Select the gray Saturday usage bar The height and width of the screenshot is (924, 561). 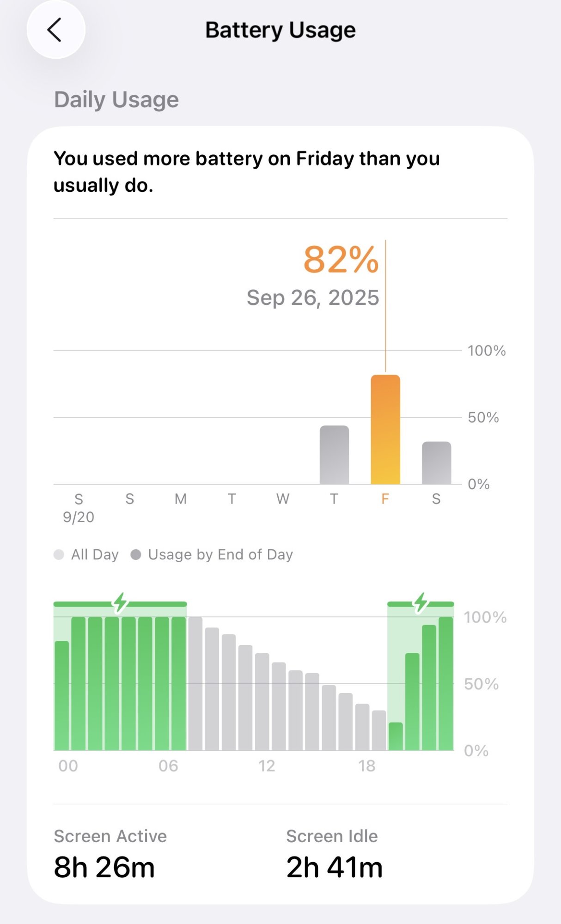tap(436, 463)
